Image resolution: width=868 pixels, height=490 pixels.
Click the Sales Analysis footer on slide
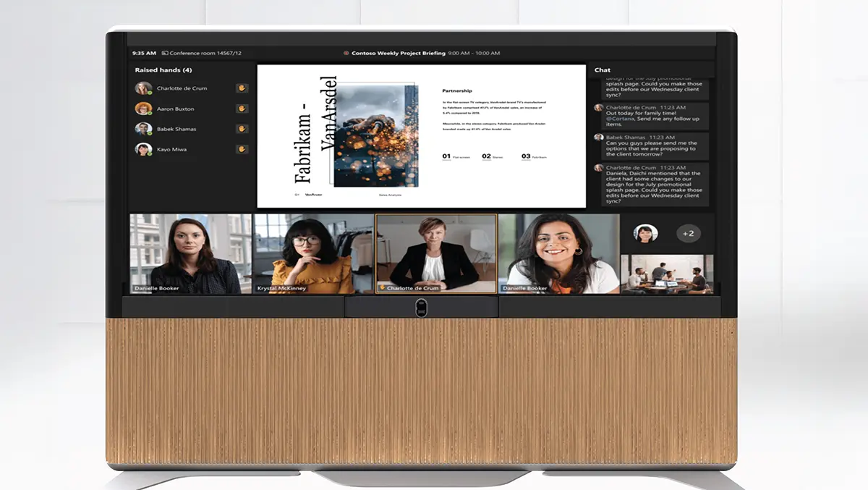390,195
